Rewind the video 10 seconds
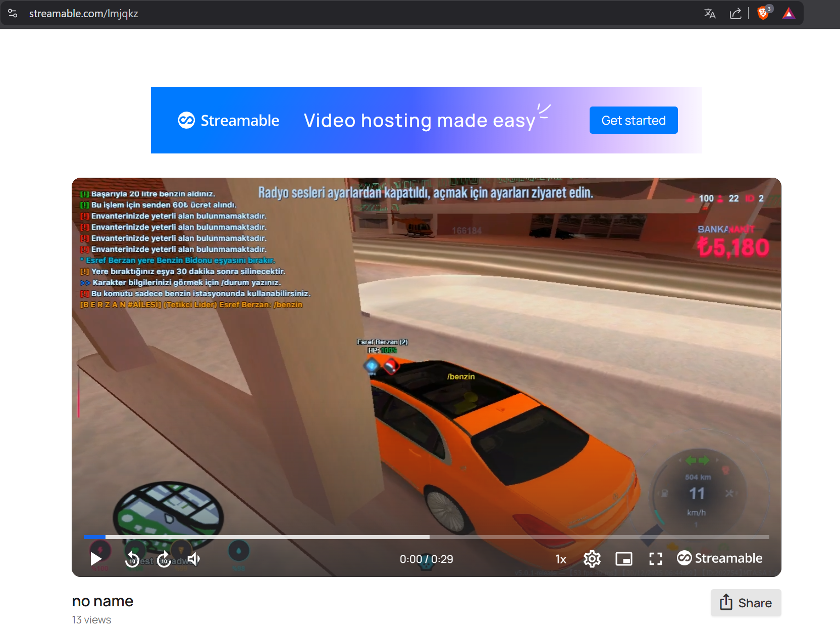840x631 pixels. click(132, 559)
